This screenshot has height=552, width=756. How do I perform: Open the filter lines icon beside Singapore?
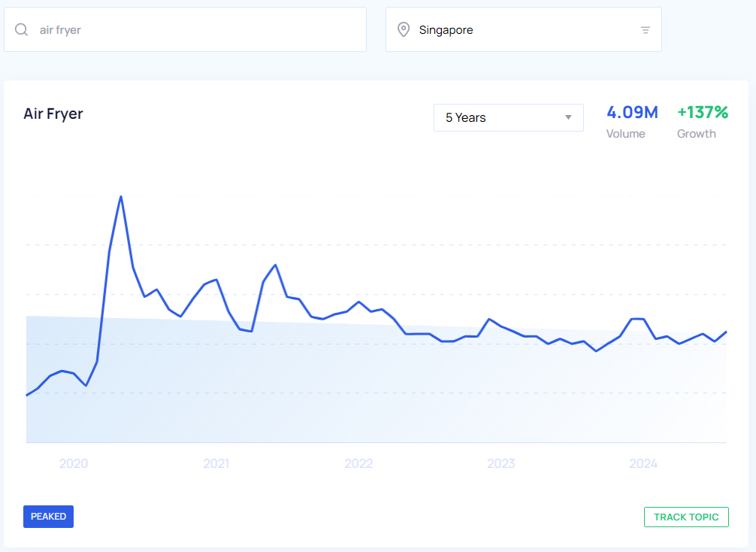pos(645,30)
